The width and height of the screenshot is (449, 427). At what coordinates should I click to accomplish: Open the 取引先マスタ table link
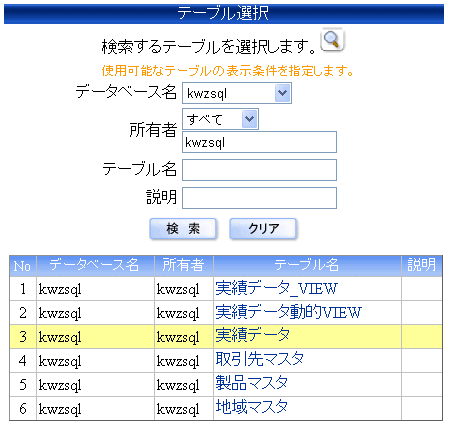pos(259,359)
